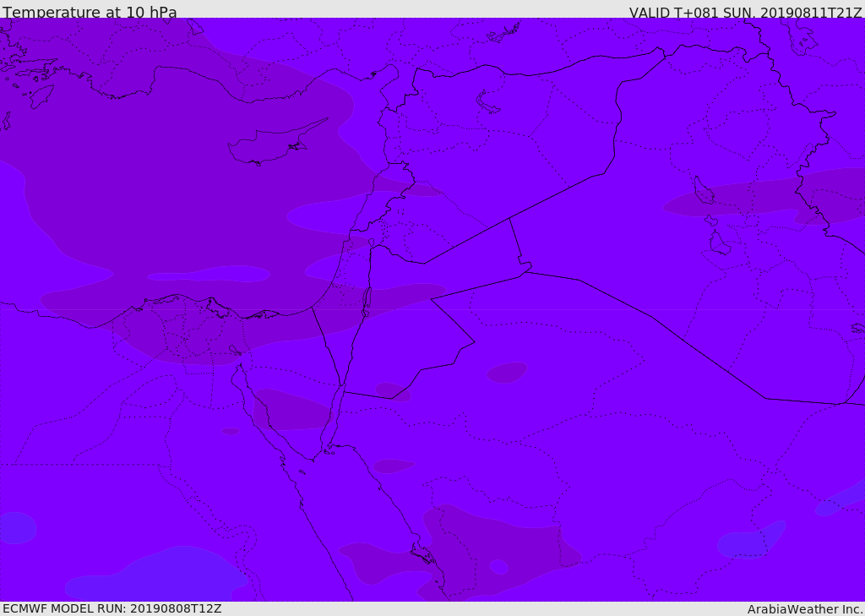Select the 'ECMWF MODEL RUN: 20190808T12Z' footer text
The width and height of the screenshot is (865, 616).
point(112,609)
